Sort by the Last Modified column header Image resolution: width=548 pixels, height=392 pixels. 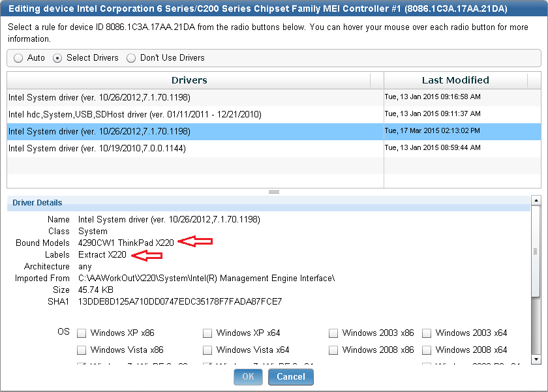point(455,80)
